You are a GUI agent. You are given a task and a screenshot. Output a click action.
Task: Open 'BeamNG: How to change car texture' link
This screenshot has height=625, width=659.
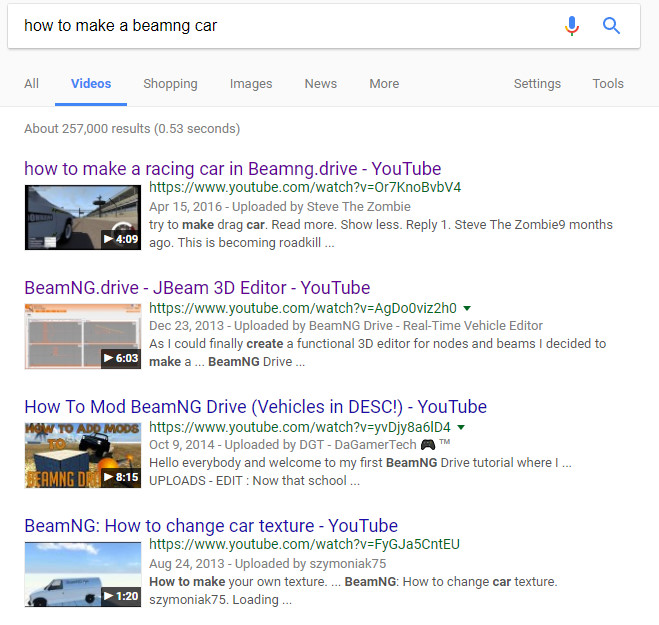pos(211,526)
